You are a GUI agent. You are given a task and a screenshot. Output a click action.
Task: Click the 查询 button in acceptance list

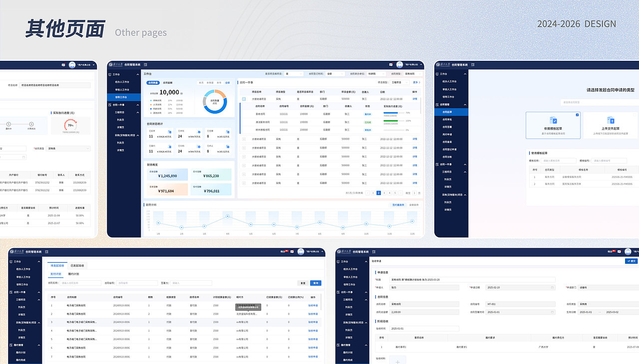(x=315, y=283)
